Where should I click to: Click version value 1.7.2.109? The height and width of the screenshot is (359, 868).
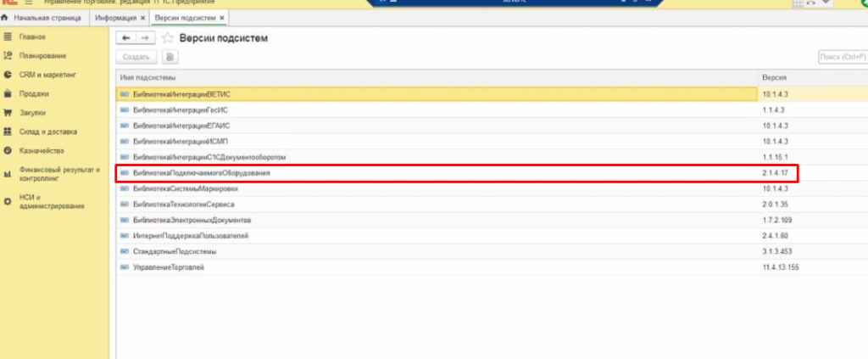pyautogui.click(x=777, y=220)
